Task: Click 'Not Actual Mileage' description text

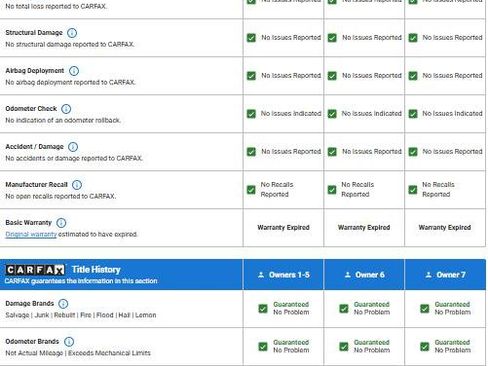Action: click(78, 353)
